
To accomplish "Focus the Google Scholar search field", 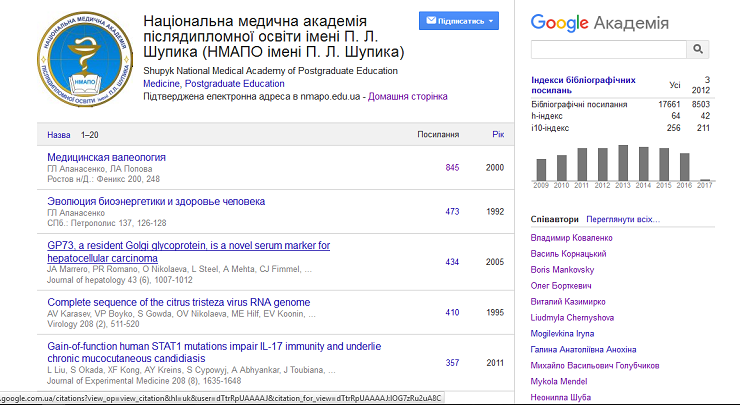I will point(608,49).
